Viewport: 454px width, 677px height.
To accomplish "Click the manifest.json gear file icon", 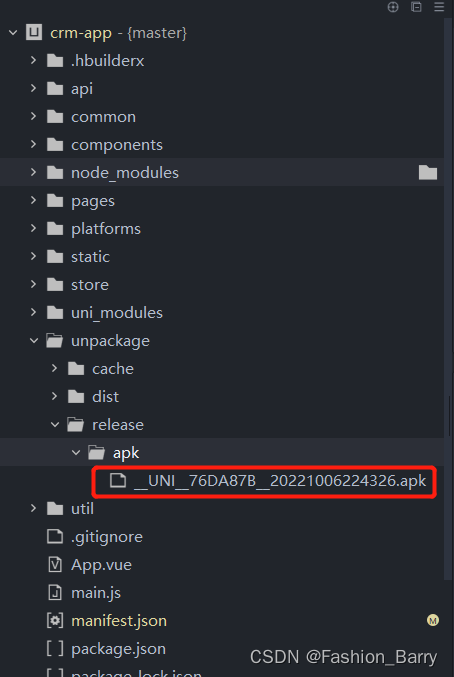I will 55,620.
